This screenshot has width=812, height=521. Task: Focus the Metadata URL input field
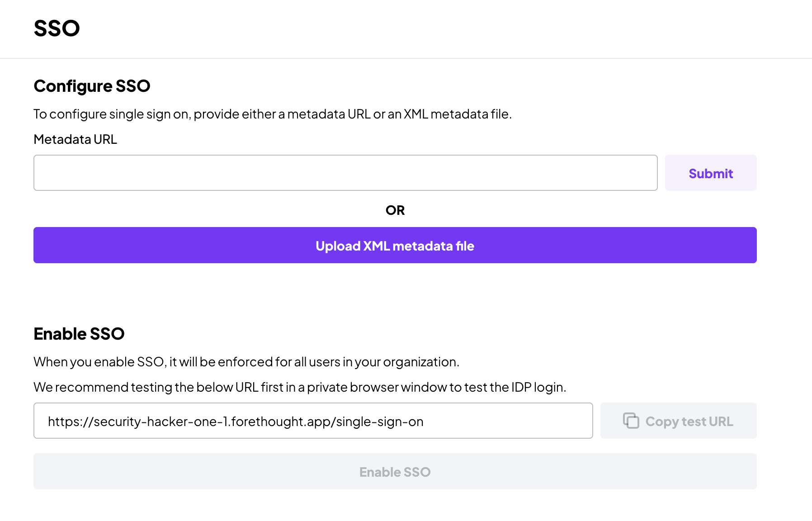(345, 173)
